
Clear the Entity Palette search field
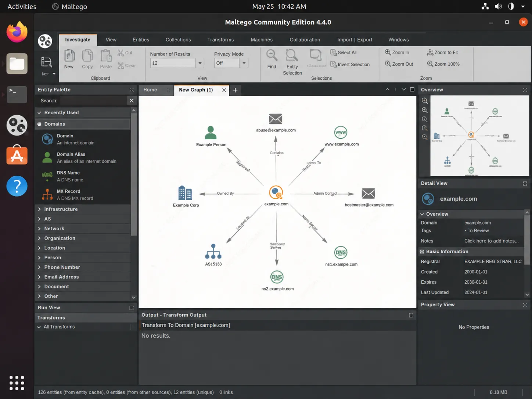[132, 101]
